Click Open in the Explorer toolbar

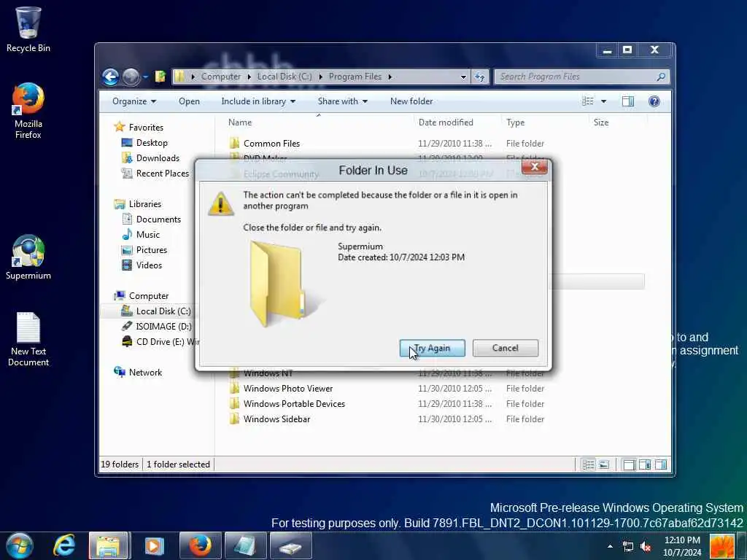coord(189,101)
